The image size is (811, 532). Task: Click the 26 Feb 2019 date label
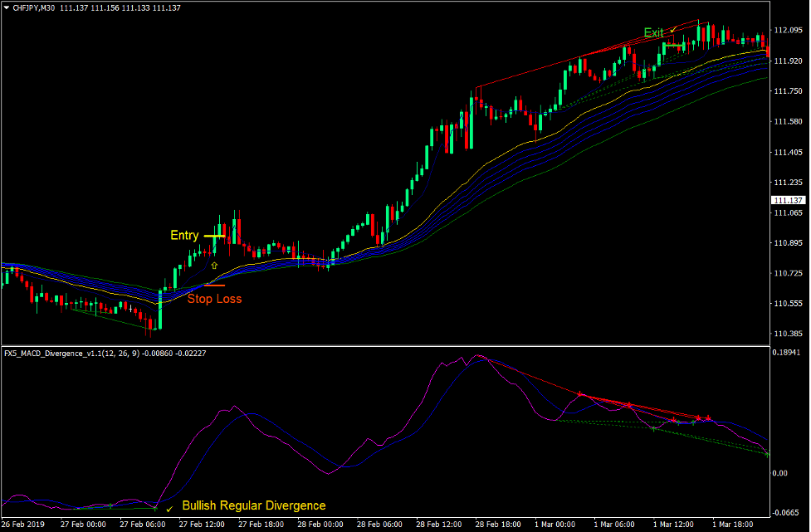coord(24,525)
